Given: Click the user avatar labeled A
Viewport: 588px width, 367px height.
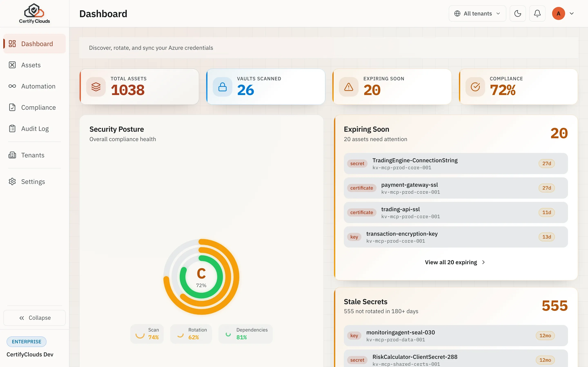Looking at the screenshot, I should [558, 14].
